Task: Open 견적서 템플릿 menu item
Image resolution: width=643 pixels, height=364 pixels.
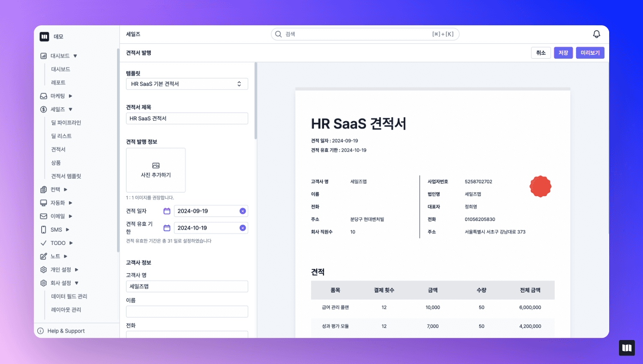Action: click(66, 176)
